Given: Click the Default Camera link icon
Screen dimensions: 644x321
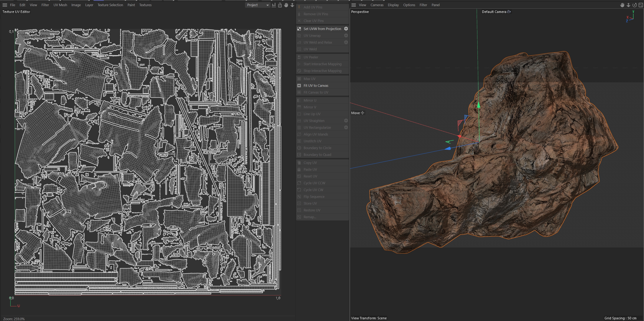Looking at the screenshot, I should [x=509, y=12].
